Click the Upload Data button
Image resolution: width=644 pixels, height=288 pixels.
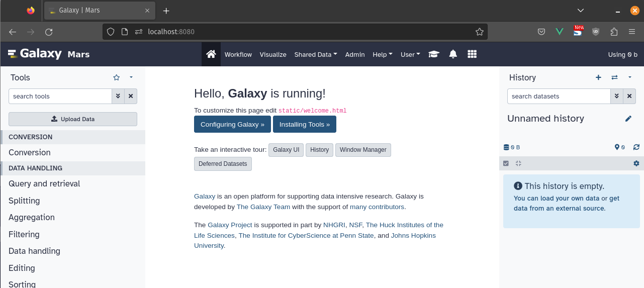73,119
